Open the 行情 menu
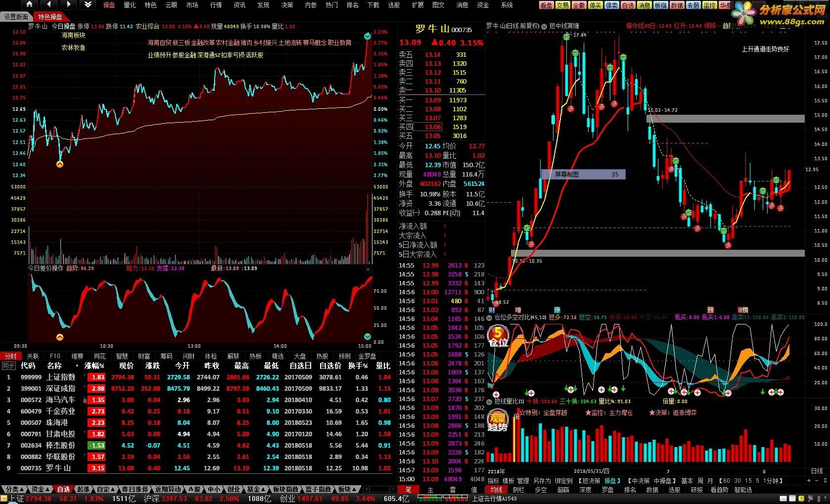 (216, 5)
